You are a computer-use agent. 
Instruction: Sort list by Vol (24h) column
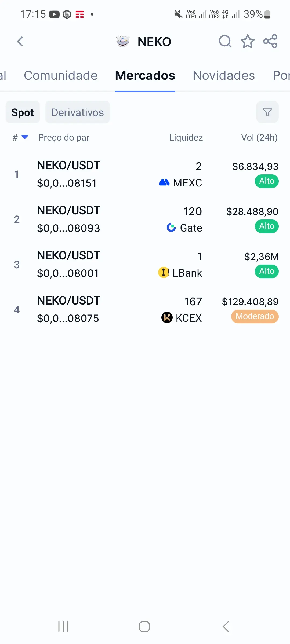[259, 137]
